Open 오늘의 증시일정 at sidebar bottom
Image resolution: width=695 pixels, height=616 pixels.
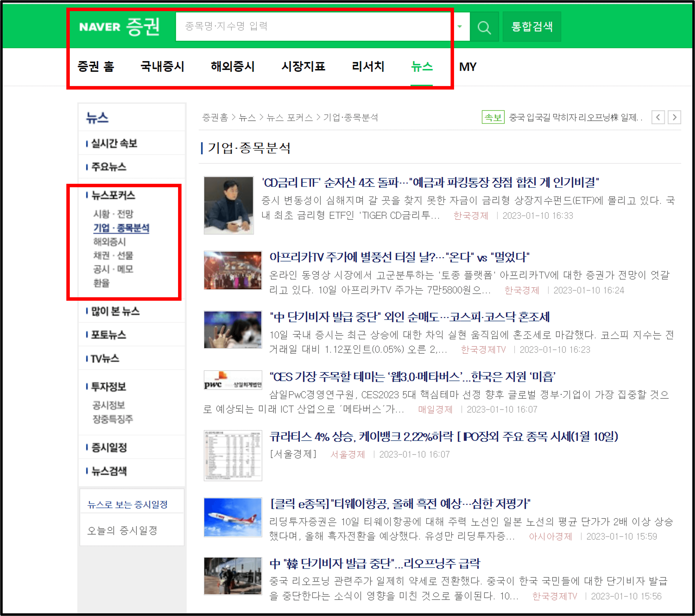coord(121,530)
